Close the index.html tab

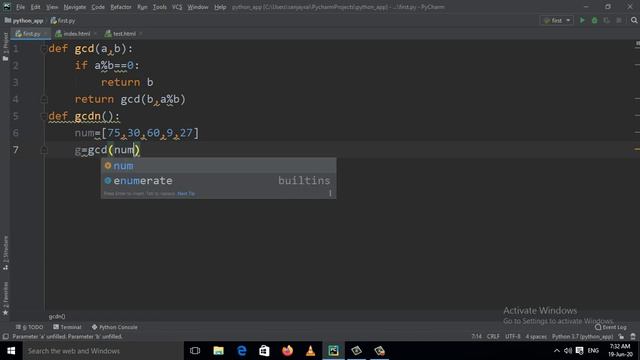coord(96,34)
